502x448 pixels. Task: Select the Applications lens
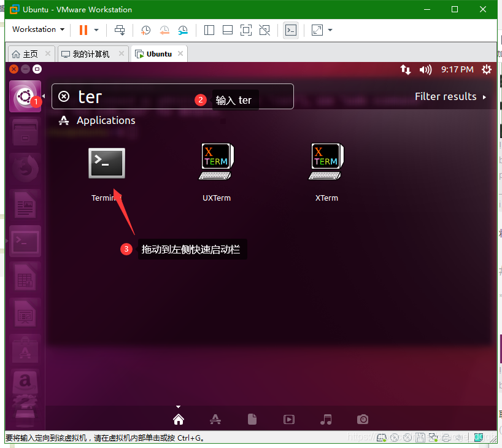[x=215, y=419]
